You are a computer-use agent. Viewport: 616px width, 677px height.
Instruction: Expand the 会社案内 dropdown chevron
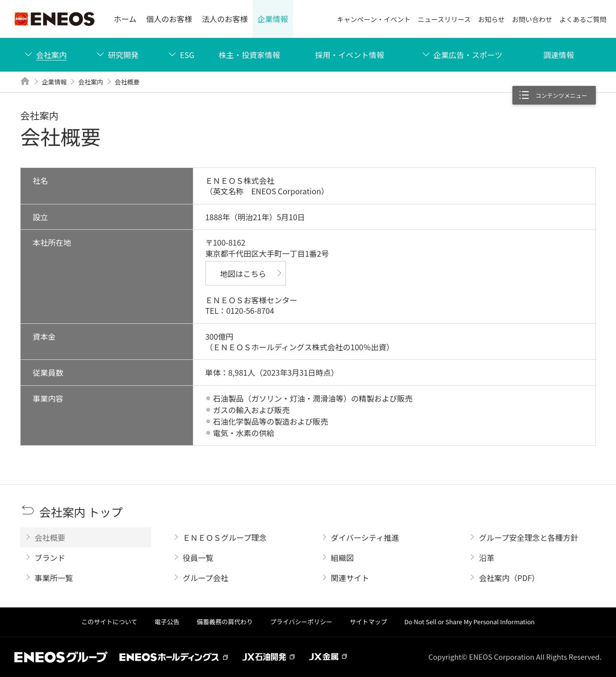pos(28,55)
